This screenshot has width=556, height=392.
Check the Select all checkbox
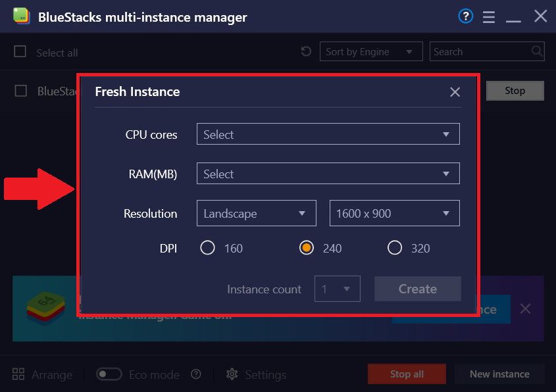tap(20, 51)
